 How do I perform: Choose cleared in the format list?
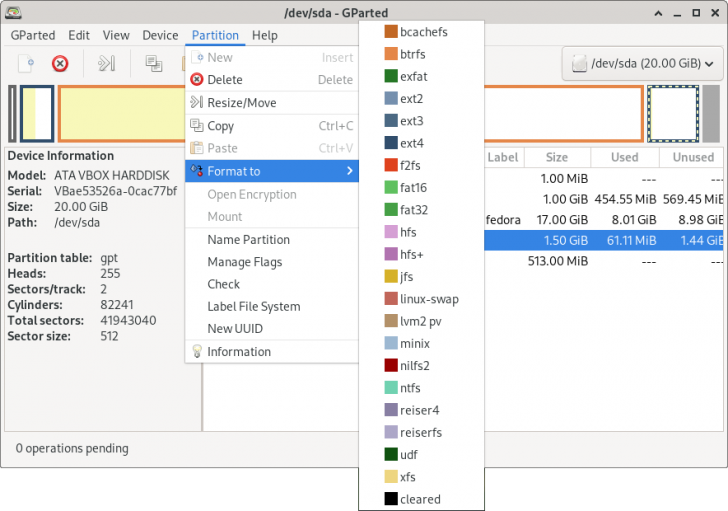(422, 499)
